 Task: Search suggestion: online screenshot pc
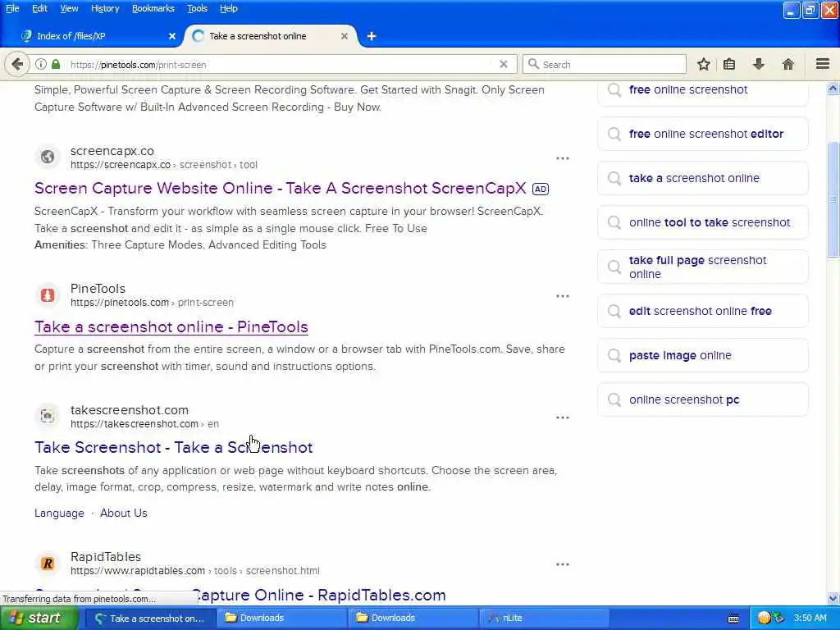click(x=703, y=399)
